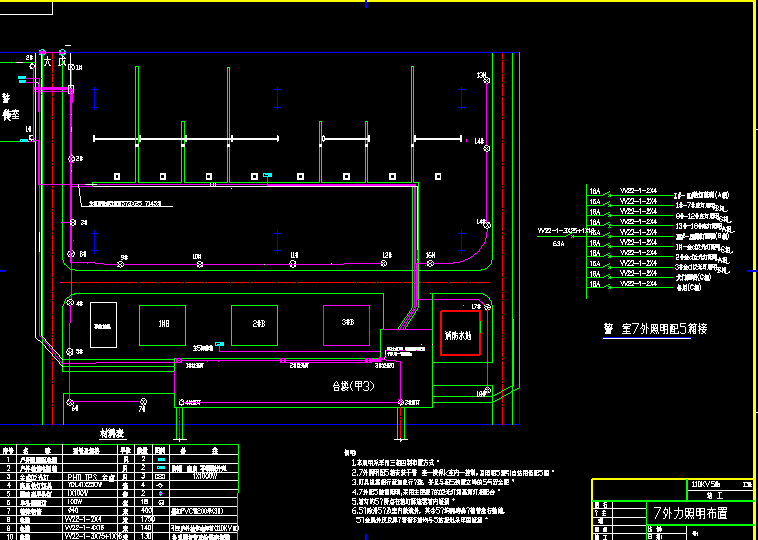Select the red 消防水池 rectangle
758x540 pixels.
(x=460, y=333)
